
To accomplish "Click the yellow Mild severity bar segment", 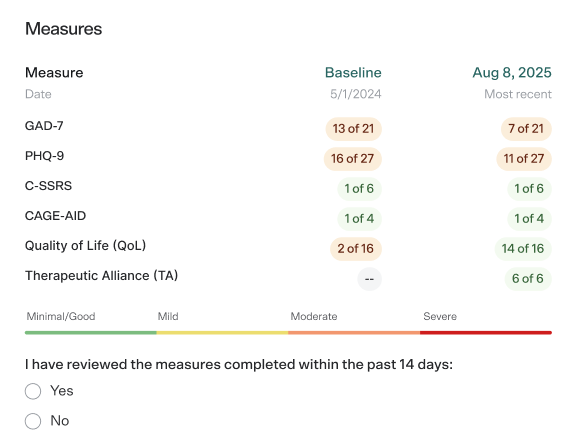I will pyautogui.click(x=223, y=333).
